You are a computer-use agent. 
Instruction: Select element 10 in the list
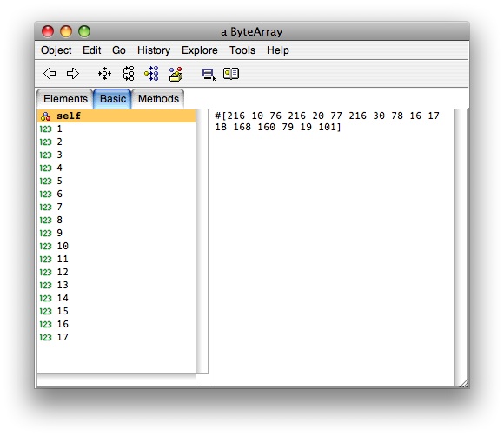click(116, 246)
